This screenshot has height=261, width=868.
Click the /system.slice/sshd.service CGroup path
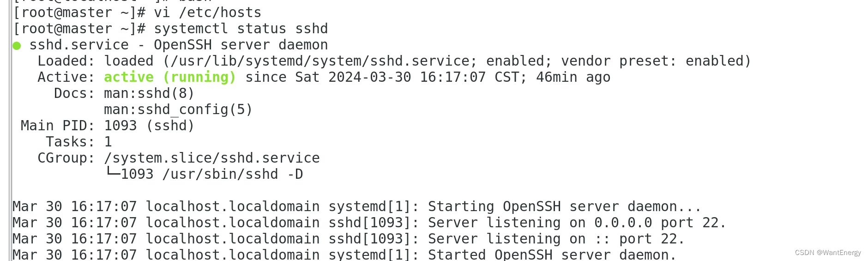point(211,158)
